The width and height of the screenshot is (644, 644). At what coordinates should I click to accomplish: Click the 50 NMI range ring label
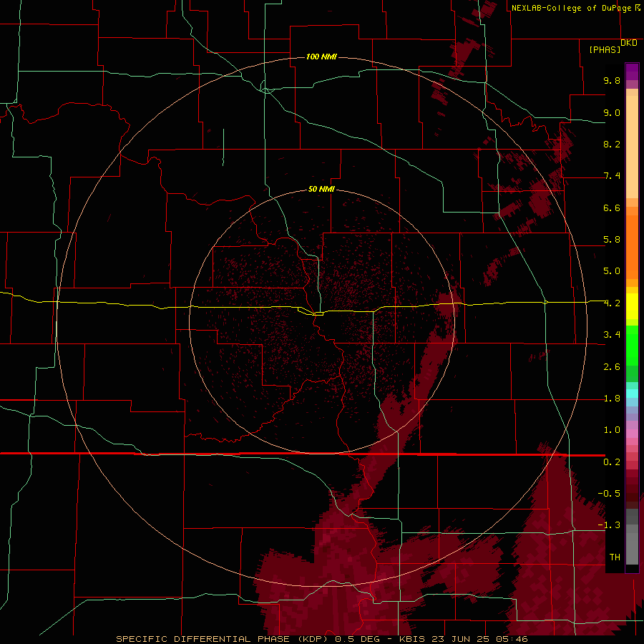321,189
